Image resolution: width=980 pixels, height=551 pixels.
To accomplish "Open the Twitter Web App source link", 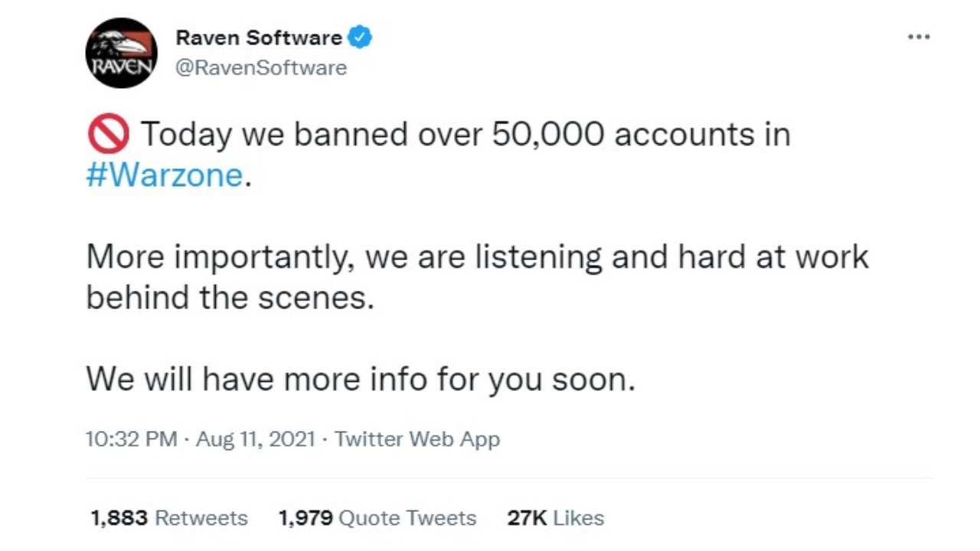I will (417, 439).
